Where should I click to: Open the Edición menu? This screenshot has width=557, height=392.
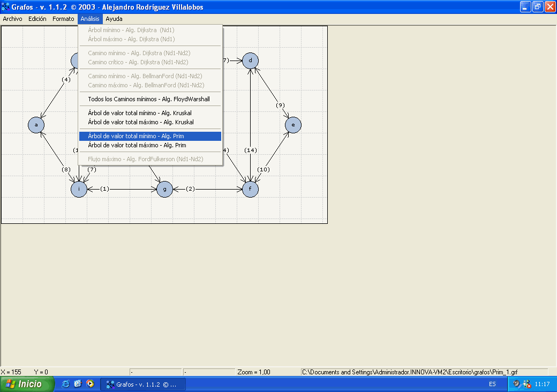pos(37,19)
